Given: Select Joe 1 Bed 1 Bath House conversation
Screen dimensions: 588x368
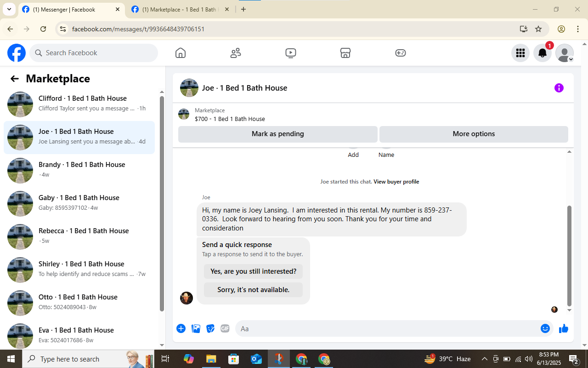Looking at the screenshot, I should coord(79,138).
